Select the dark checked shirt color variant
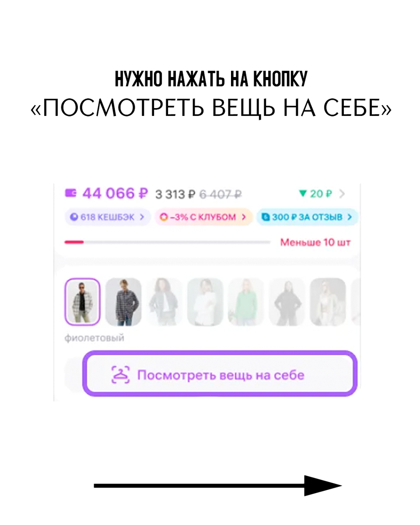The height and width of the screenshot is (525, 420). point(123,302)
